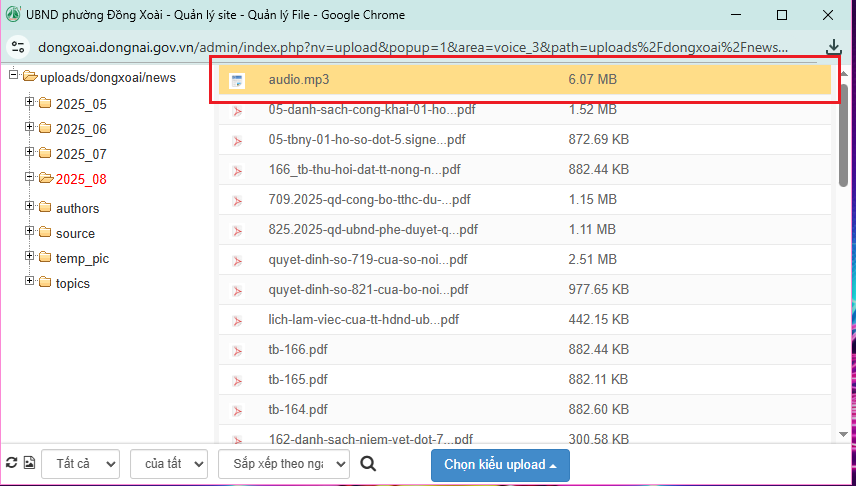Image resolution: width=856 pixels, height=486 pixels.
Task: Click the refresh icon in bottom toolbar
Action: coord(12,464)
